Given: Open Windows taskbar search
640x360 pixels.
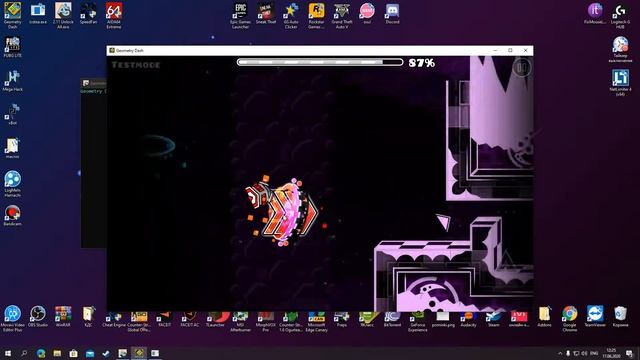Looking at the screenshot, I should [x=24, y=353].
